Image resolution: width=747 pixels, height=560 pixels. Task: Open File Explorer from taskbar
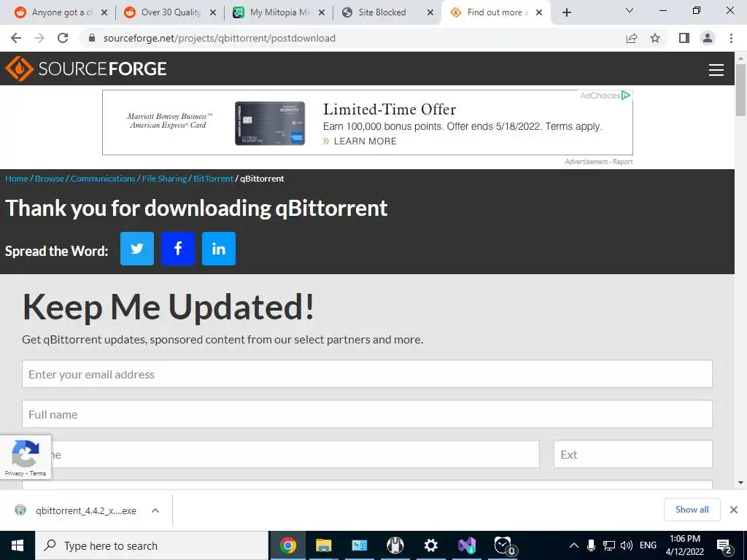[x=323, y=545]
